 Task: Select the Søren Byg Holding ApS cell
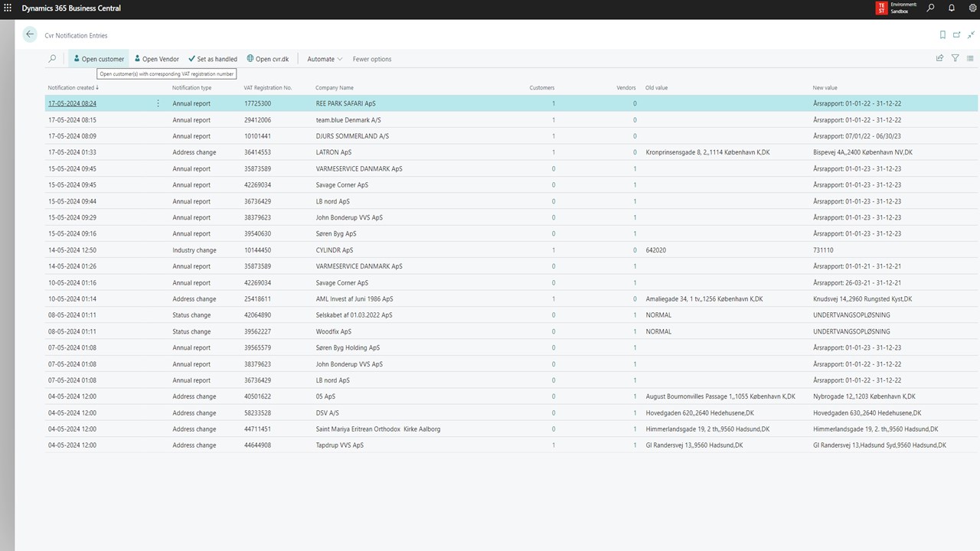click(348, 347)
